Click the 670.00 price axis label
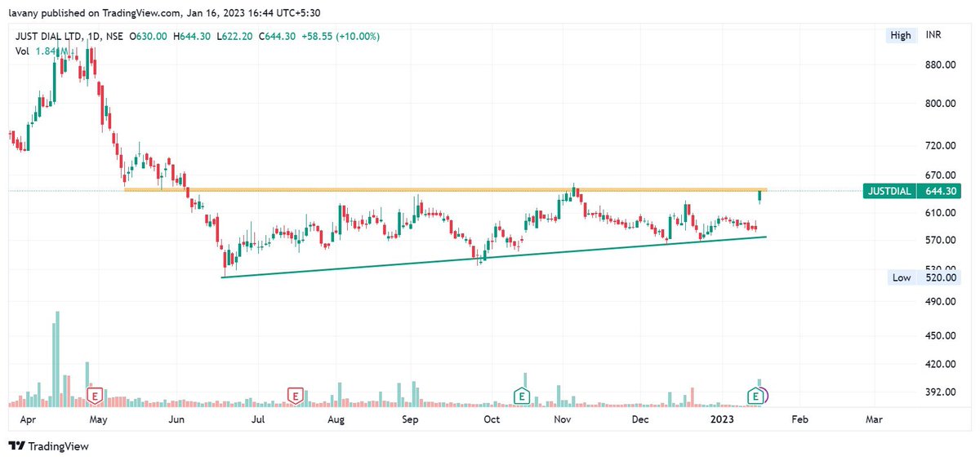 coord(940,175)
